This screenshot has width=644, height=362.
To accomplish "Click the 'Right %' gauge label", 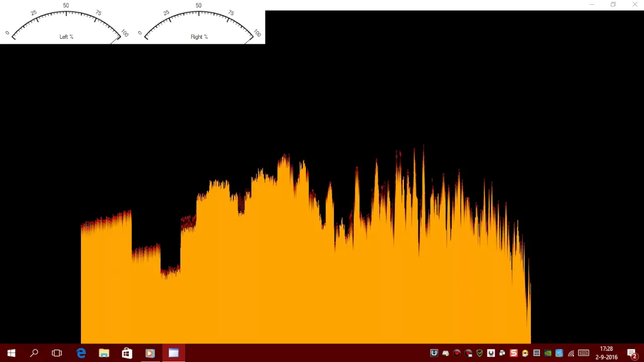I will [x=199, y=37].
